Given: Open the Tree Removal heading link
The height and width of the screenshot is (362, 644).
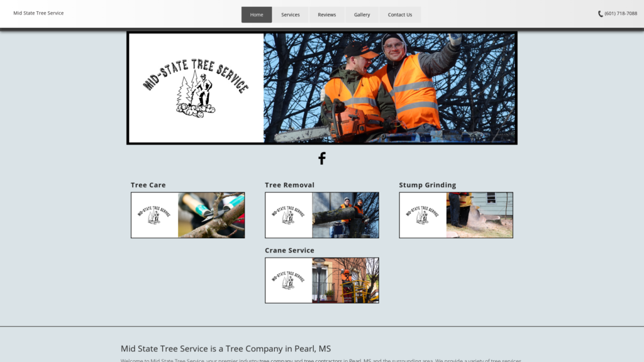Looking at the screenshot, I should click(289, 185).
